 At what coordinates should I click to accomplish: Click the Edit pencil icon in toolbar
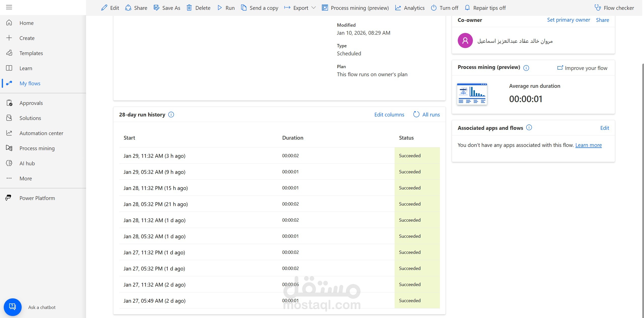pos(104,8)
